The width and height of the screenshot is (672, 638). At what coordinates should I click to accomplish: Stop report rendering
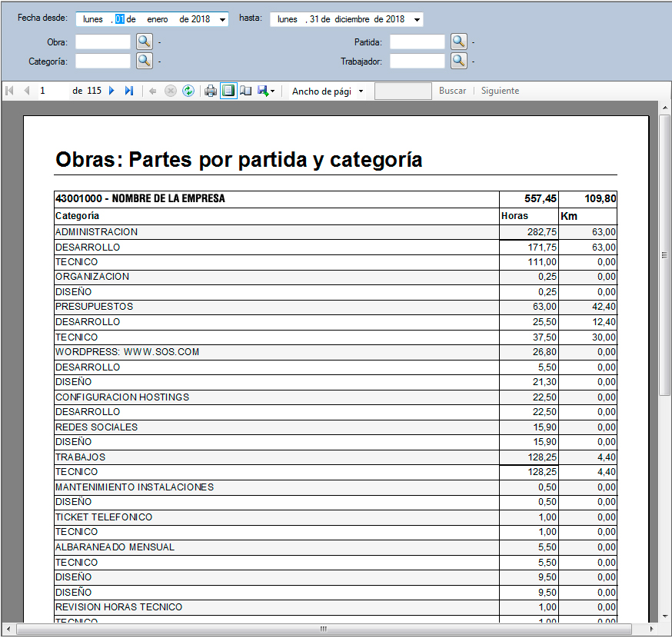(x=171, y=91)
